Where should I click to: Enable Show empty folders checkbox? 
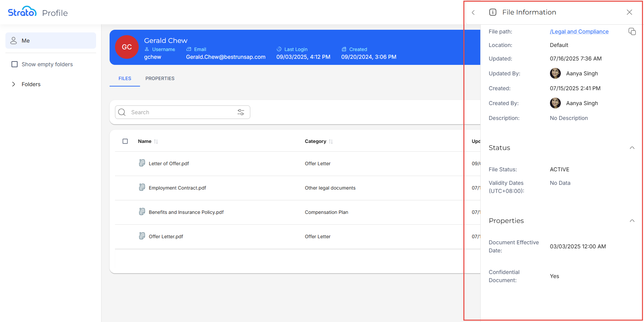pyautogui.click(x=15, y=64)
